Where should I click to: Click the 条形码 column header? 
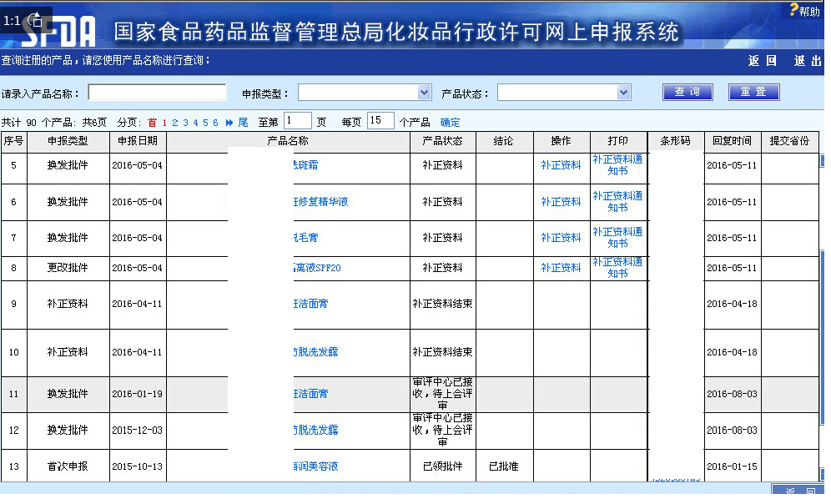point(675,141)
